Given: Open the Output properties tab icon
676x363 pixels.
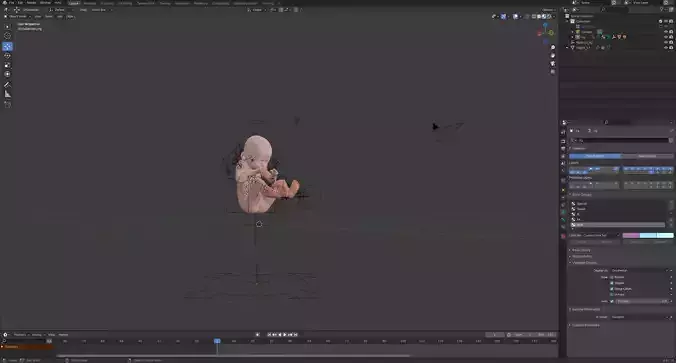Looking at the screenshot, I should (563, 148).
